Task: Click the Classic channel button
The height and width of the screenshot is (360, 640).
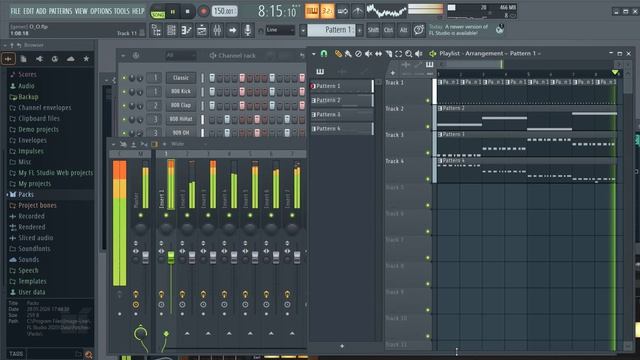Action: click(181, 78)
